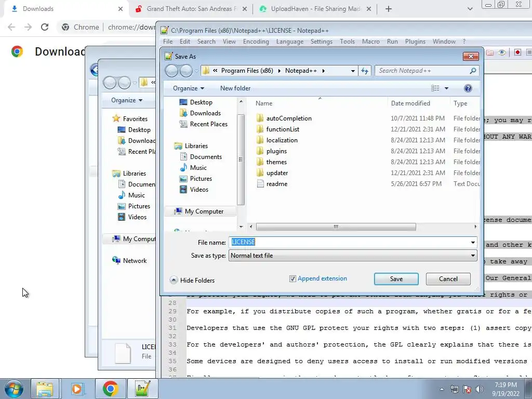Viewport: 532px width, 399px height.
Task: Click the volume speaker tray icon
Action: tap(480, 389)
